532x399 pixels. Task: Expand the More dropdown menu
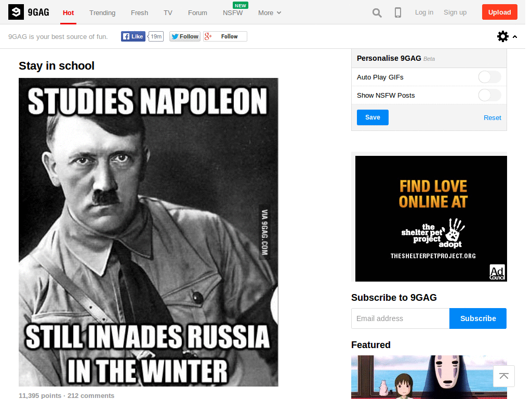[x=270, y=13]
